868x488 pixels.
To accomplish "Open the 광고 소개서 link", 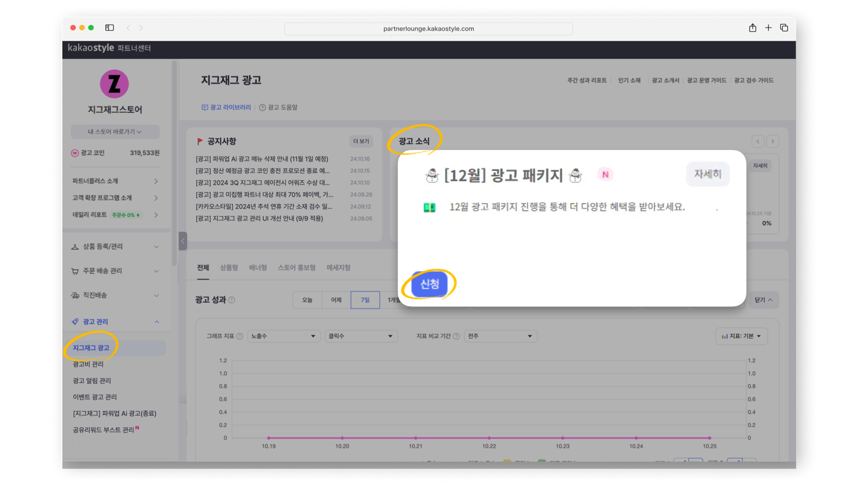I will click(665, 81).
